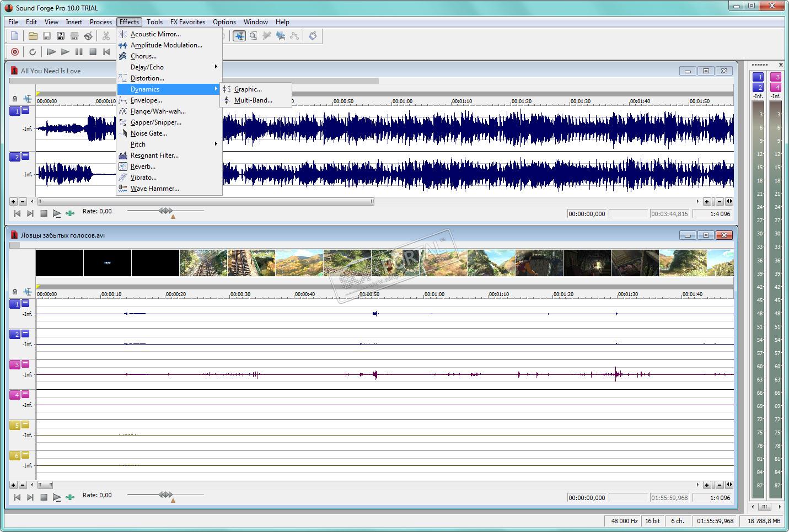Open the Process menu

pyautogui.click(x=100, y=22)
